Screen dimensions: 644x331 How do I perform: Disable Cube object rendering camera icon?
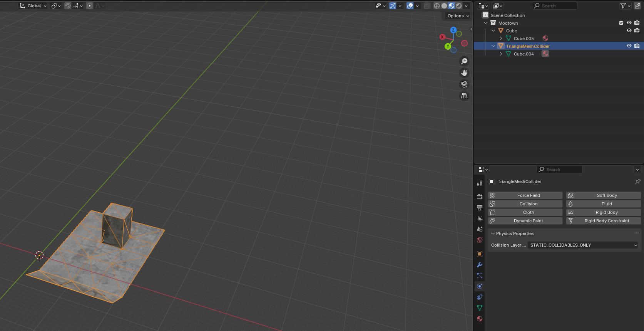pos(637,30)
